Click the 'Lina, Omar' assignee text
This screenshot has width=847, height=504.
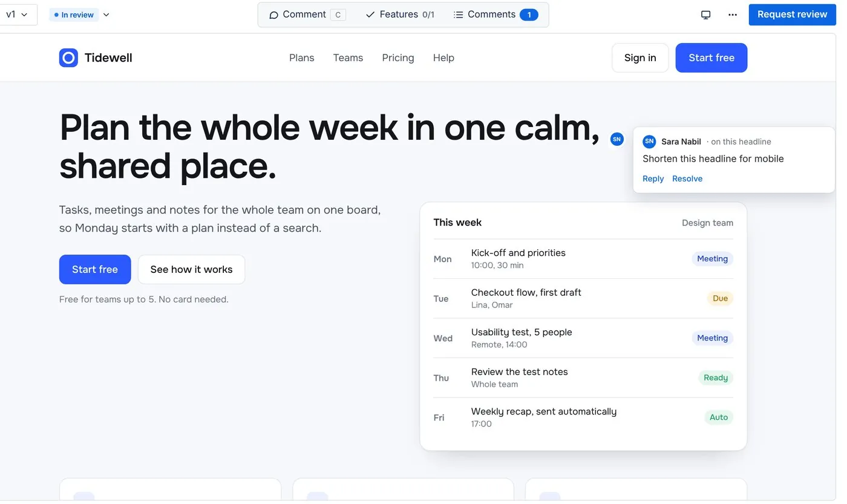[x=492, y=305]
